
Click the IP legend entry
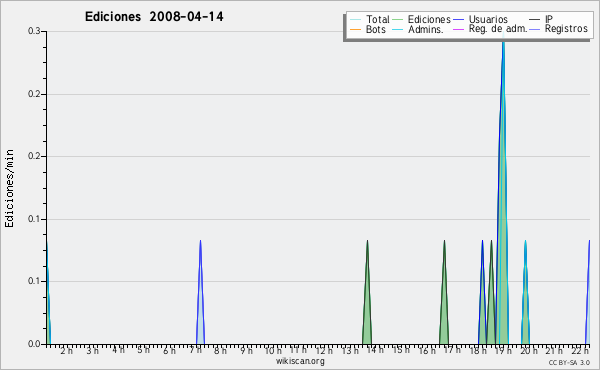(541, 19)
